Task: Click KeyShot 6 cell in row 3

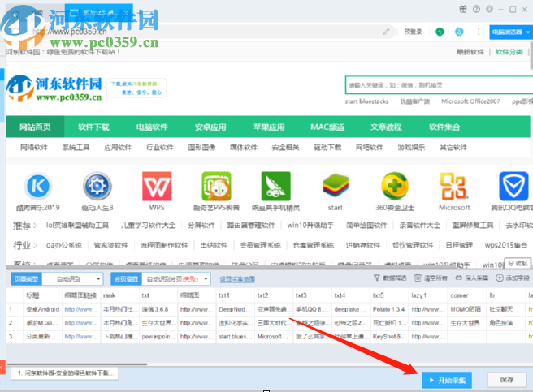Action: (x=389, y=336)
